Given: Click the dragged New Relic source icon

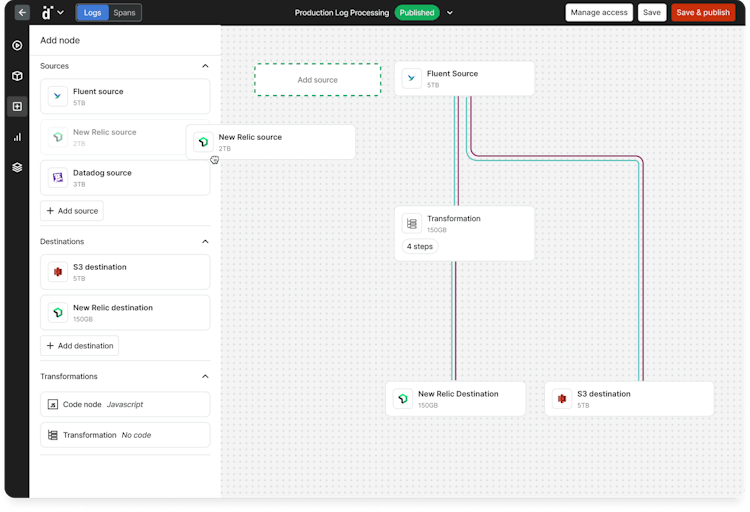Looking at the screenshot, I should tap(203, 142).
